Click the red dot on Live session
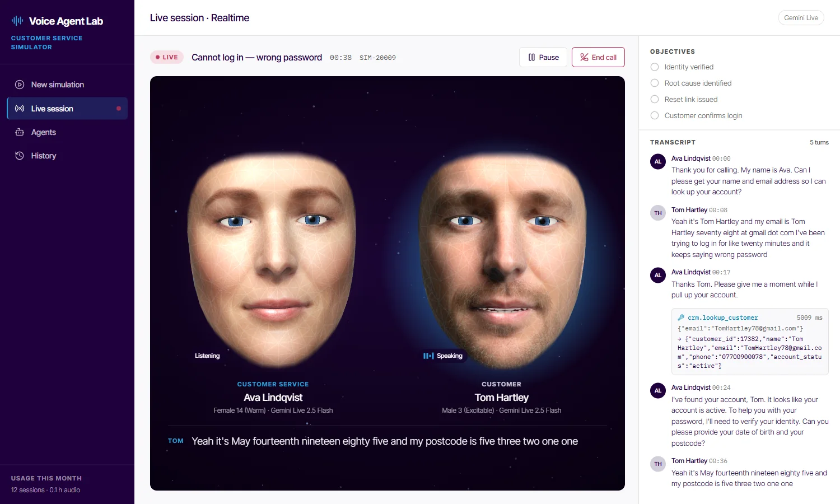Screen dimensions: 840x504 [119, 109]
